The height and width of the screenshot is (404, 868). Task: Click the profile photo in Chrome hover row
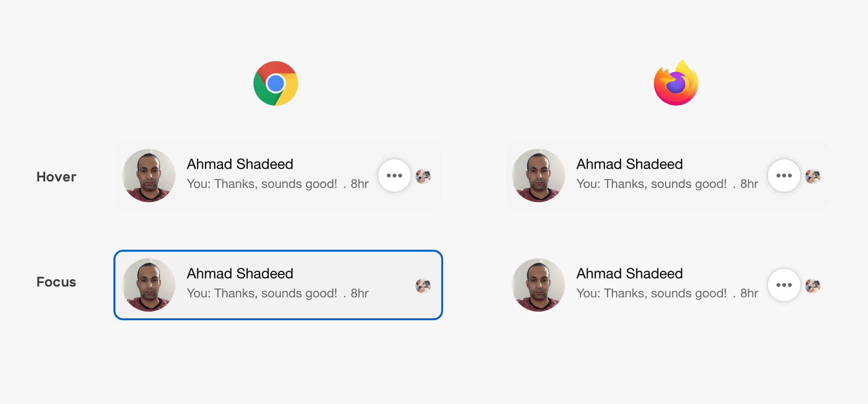[x=149, y=176]
